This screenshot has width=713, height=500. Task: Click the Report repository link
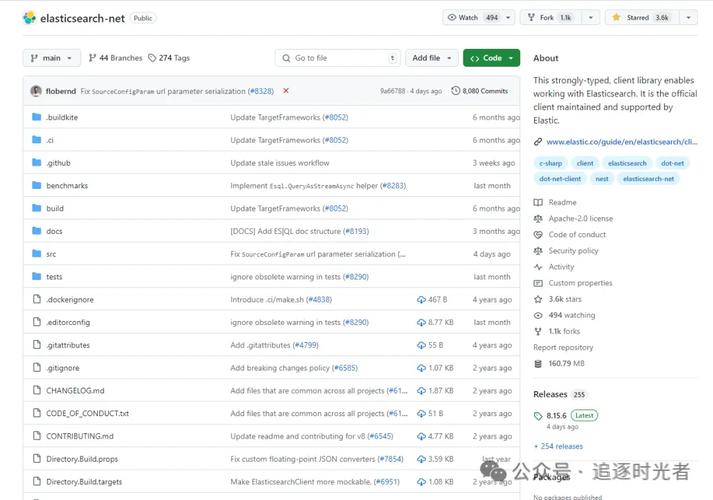click(x=563, y=347)
